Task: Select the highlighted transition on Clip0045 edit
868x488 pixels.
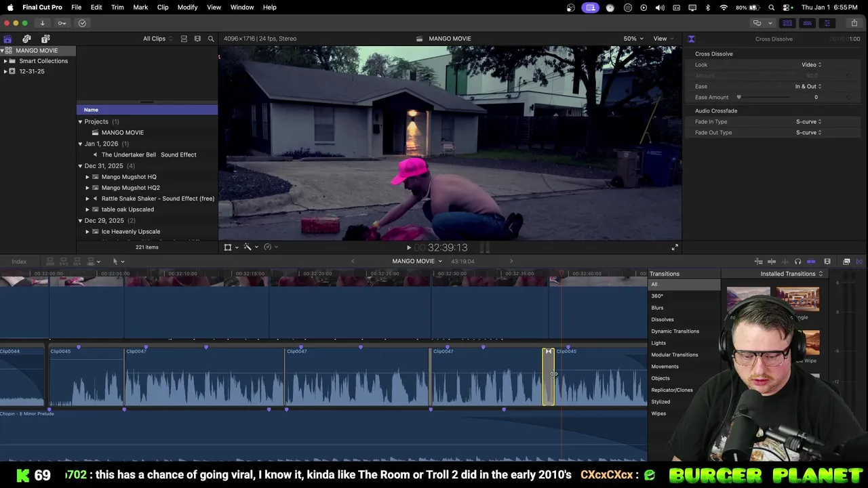Action: tap(548, 377)
